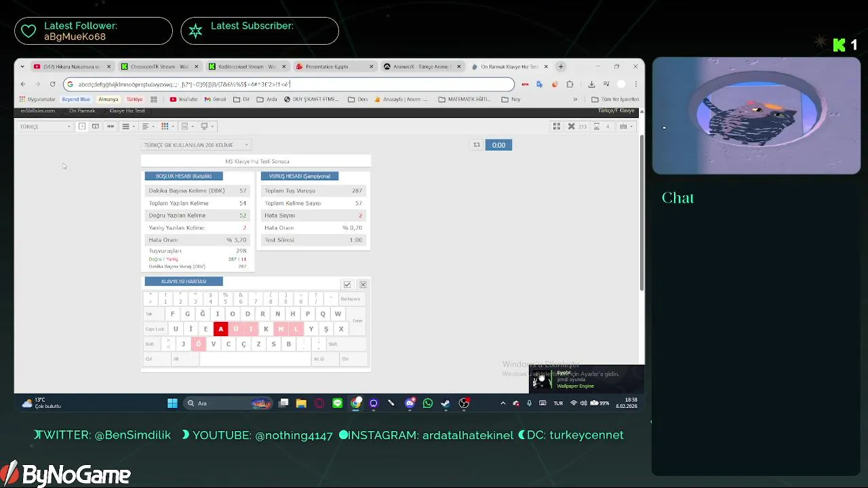Open Opera GX from the taskbar
The height and width of the screenshot is (488, 868).
[x=319, y=403]
